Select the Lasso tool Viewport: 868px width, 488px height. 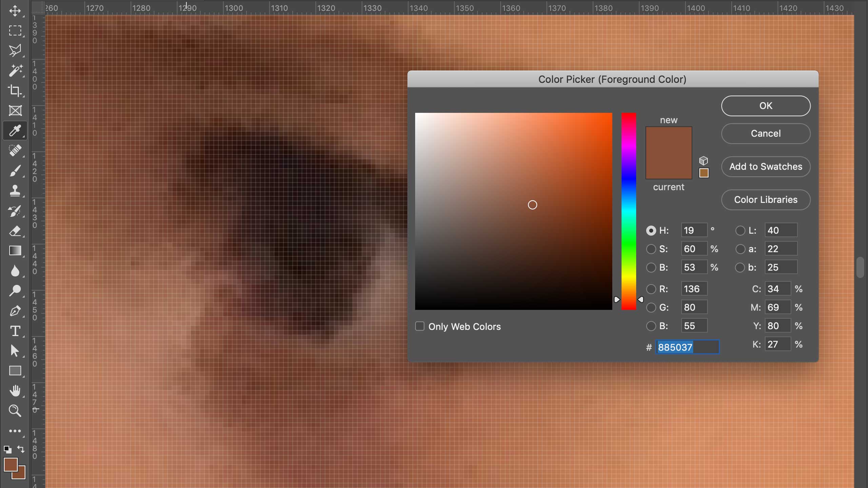pos(16,50)
